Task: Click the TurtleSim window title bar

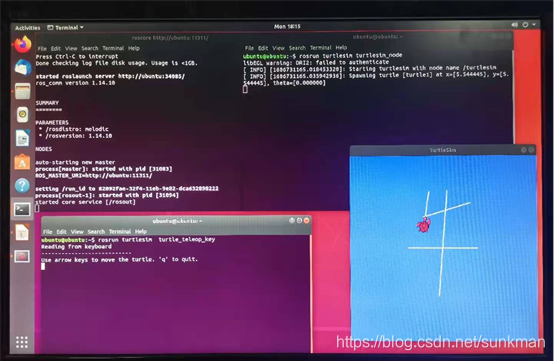Action: (442, 150)
